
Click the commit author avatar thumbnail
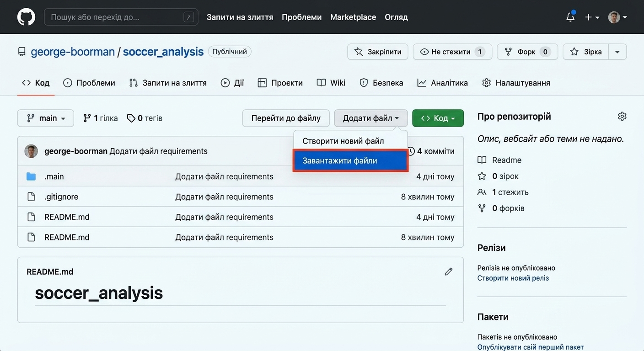point(31,151)
